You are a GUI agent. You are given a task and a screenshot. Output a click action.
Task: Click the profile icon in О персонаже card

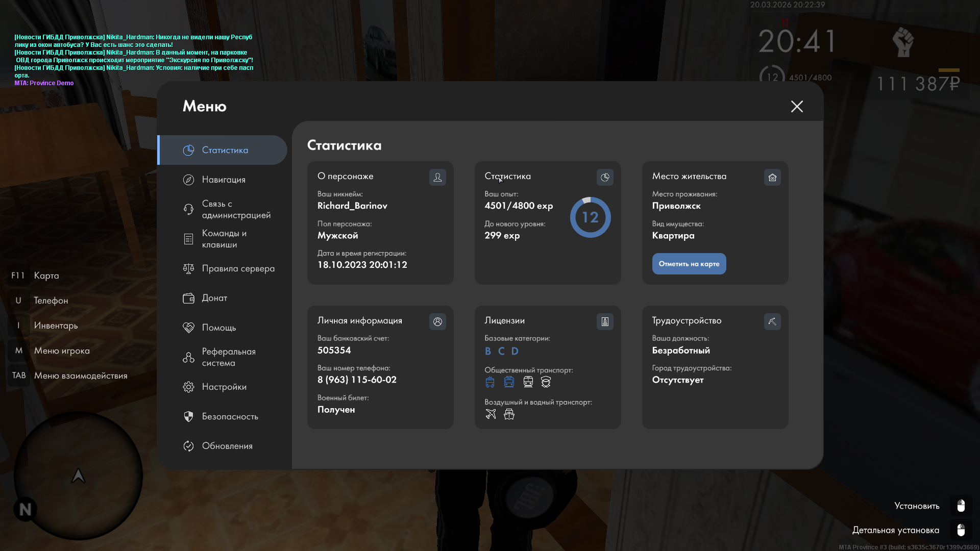coord(437,177)
